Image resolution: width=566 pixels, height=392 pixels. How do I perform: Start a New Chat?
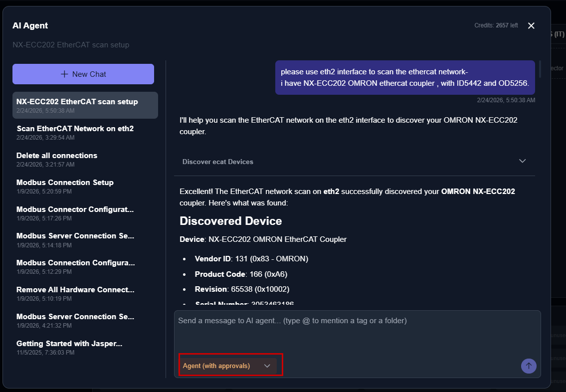coord(83,74)
